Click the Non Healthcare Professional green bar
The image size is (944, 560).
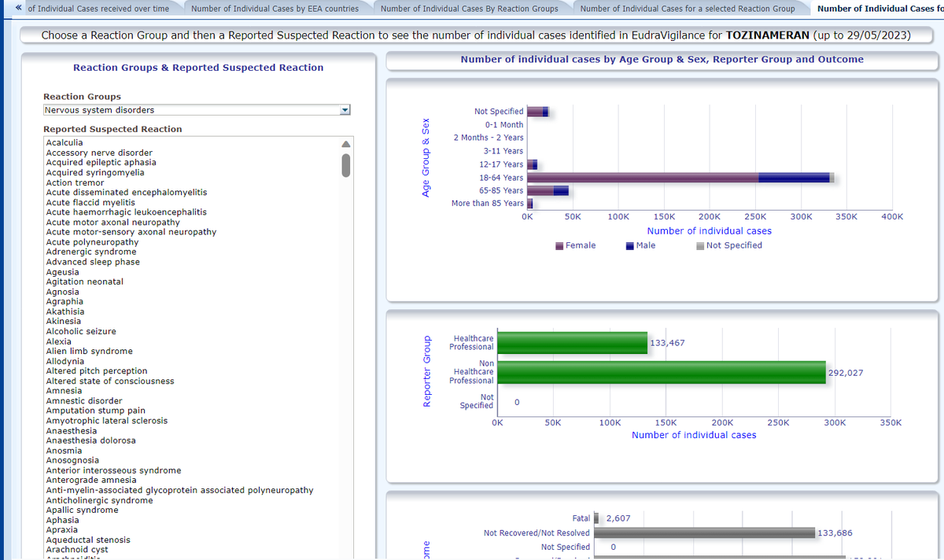pos(662,372)
